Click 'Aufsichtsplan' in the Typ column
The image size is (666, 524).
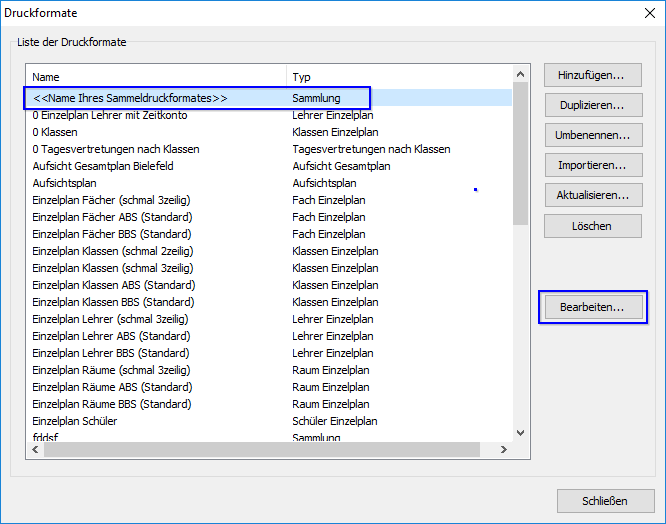coord(324,183)
